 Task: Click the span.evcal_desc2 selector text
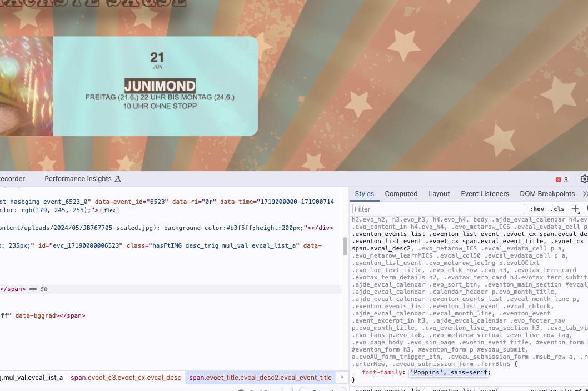point(381,249)
